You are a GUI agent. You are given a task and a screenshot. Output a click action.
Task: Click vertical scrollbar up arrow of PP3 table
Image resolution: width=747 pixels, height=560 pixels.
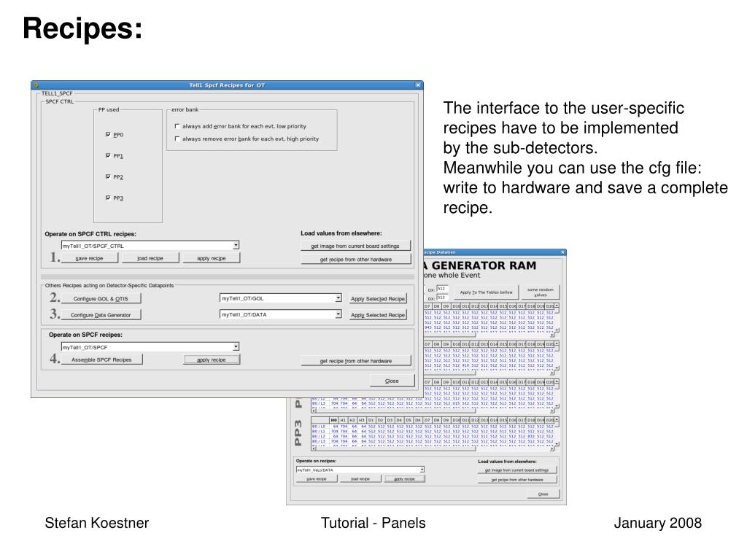click(557, 420)
